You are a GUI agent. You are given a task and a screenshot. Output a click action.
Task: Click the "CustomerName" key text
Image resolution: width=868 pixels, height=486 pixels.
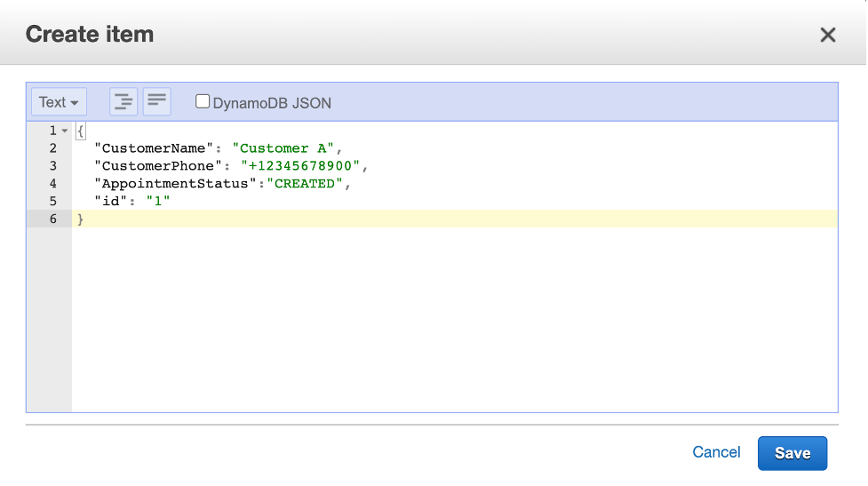coord(154,148)
